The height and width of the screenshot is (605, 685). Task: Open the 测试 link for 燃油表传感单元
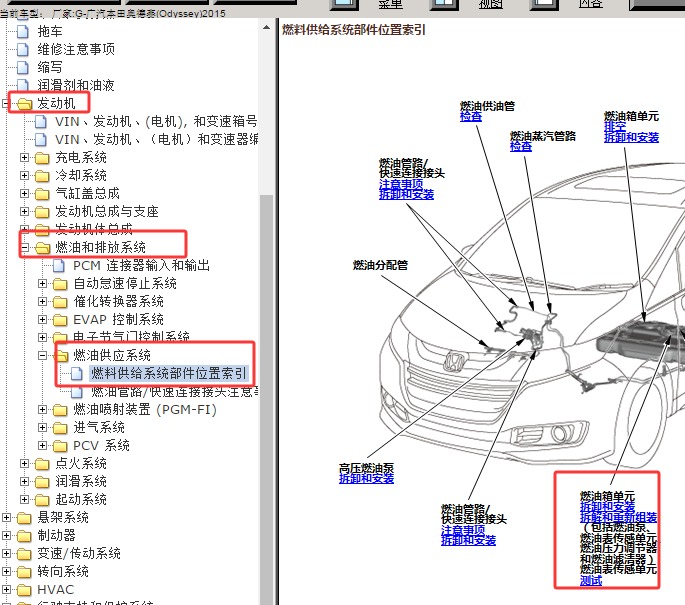(x=591, y=581)
